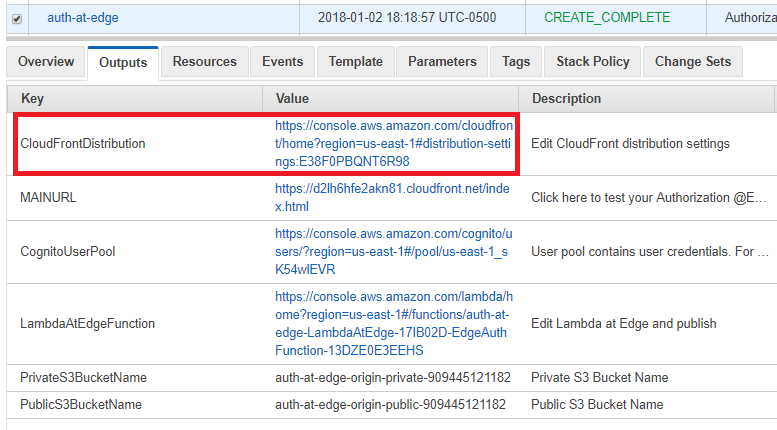Image resolution: width=777 pixels, height=430 pixels.
Task: Go to the Events tab
Action: (282, 61)
